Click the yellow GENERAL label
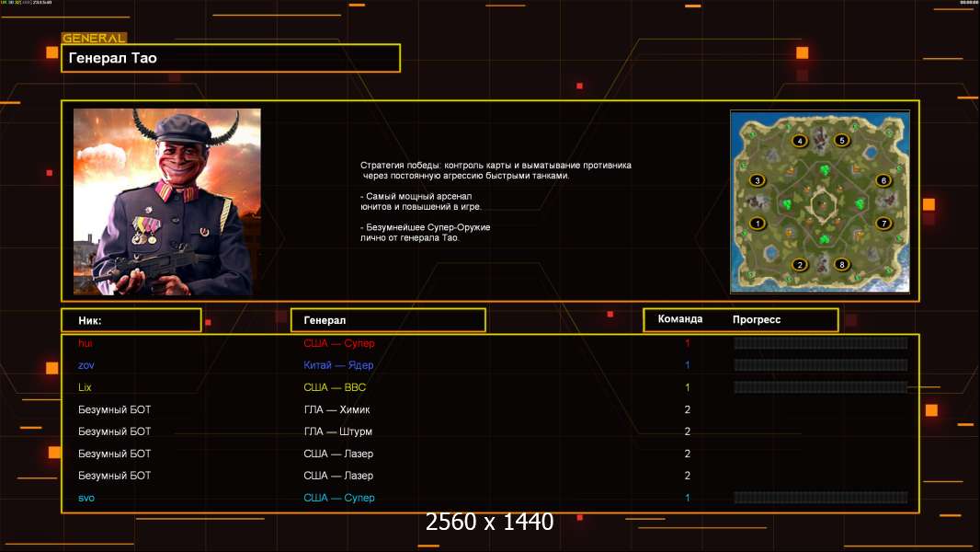Screen dimensions: 980x552 [x=95, y=38]
